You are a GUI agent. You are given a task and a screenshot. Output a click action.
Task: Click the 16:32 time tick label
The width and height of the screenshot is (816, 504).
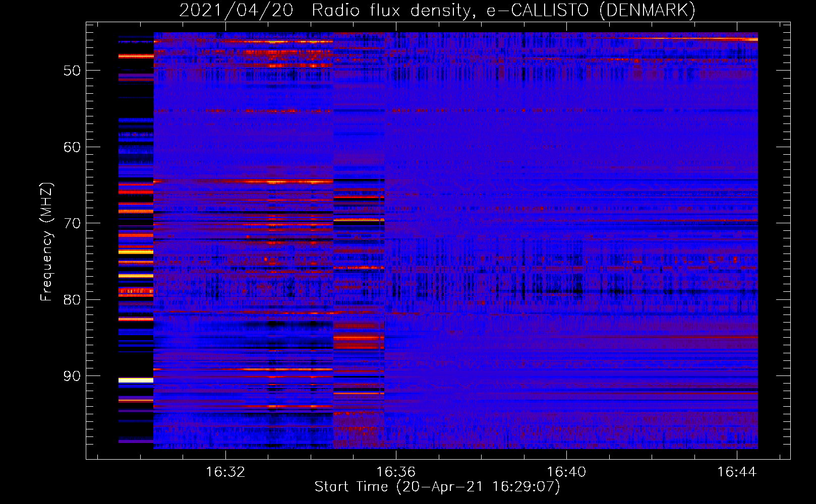point(225,472)
